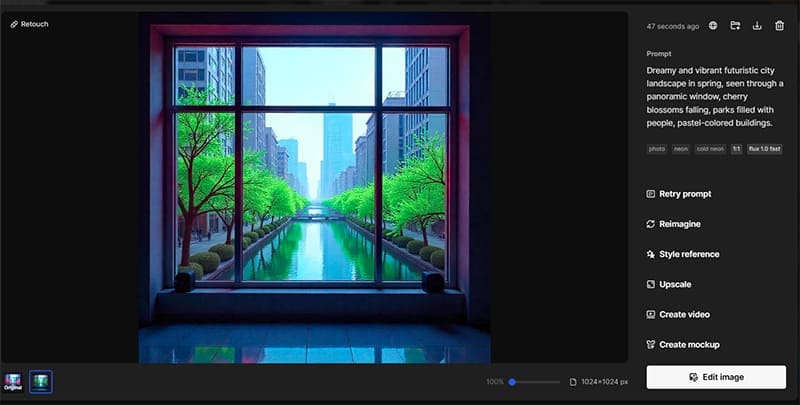This screenshot has width=800, height=405.
Task: Click the Prompt heading label
Action: point(659,54)
